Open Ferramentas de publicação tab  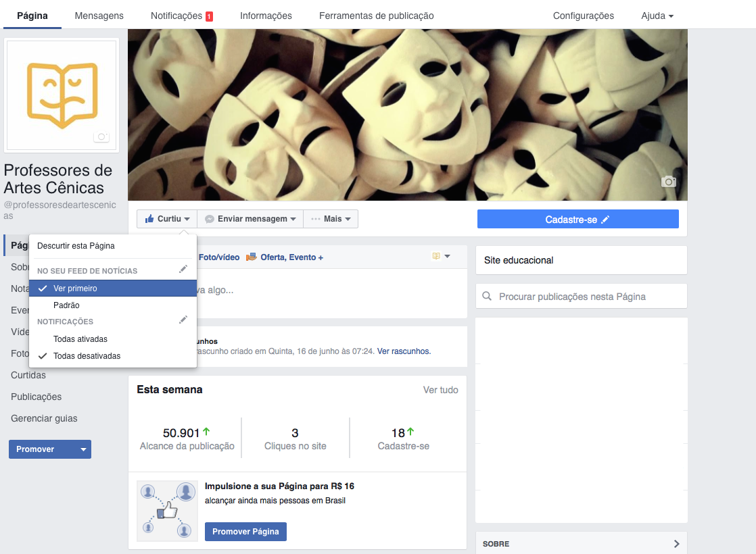pos(377,16)
